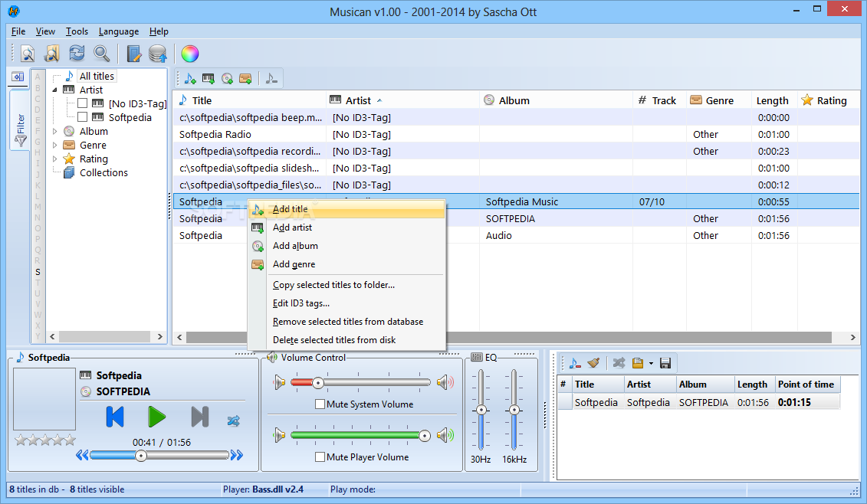
Task: Expand the Album tree node
Action: click(54, 131)
